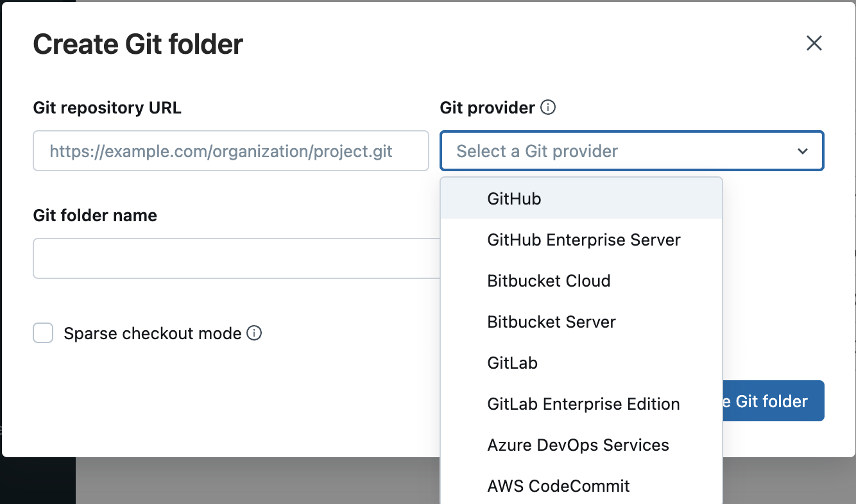This screenshot has height=504, width=856.
Task: Click the example.com placeholder URL field
Action: click(x=231, y=151)
